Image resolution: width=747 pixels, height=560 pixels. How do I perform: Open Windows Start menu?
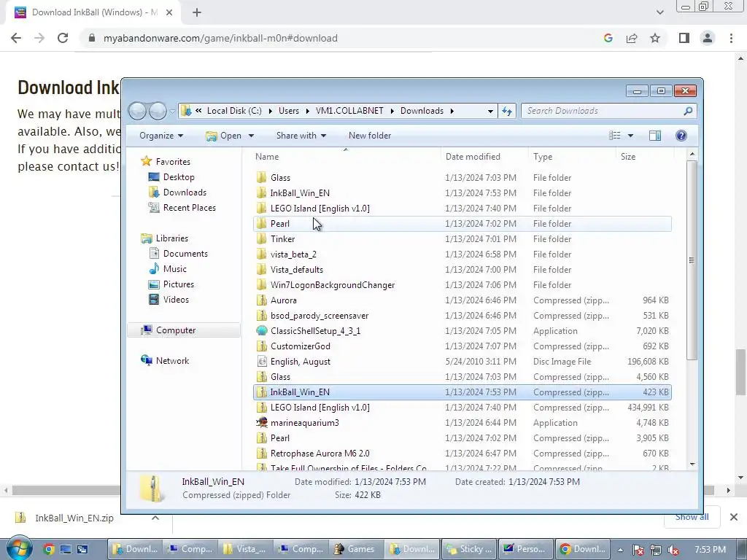(19, 548)
